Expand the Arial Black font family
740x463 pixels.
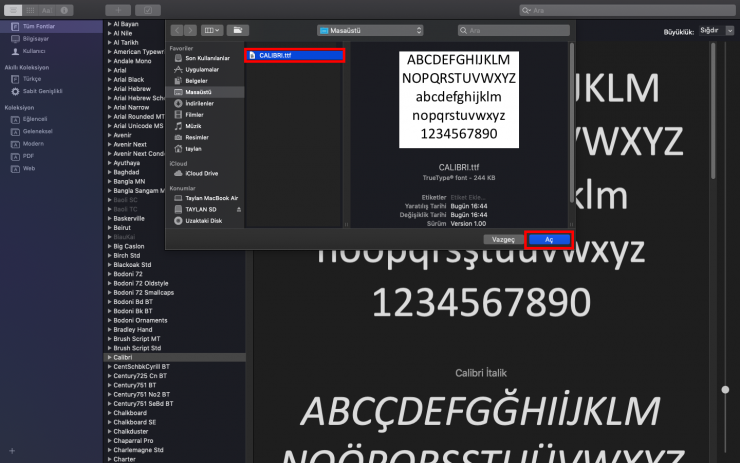pos(109,80)
